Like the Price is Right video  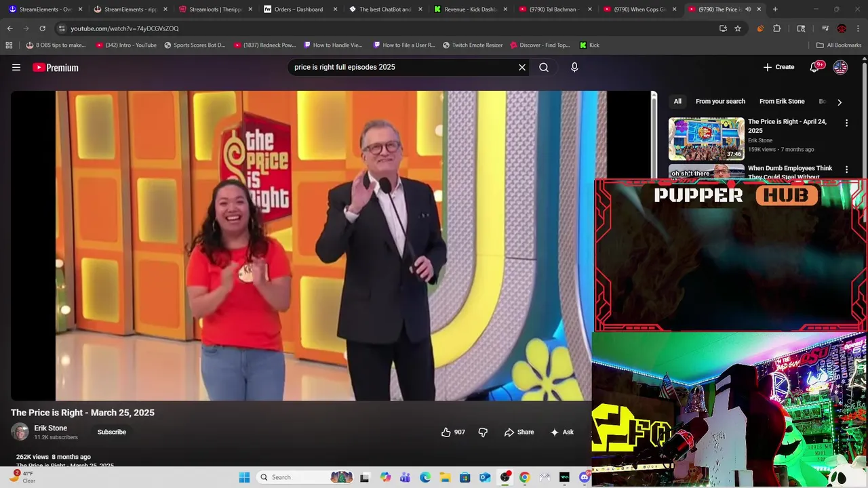[x=453, y=432]
